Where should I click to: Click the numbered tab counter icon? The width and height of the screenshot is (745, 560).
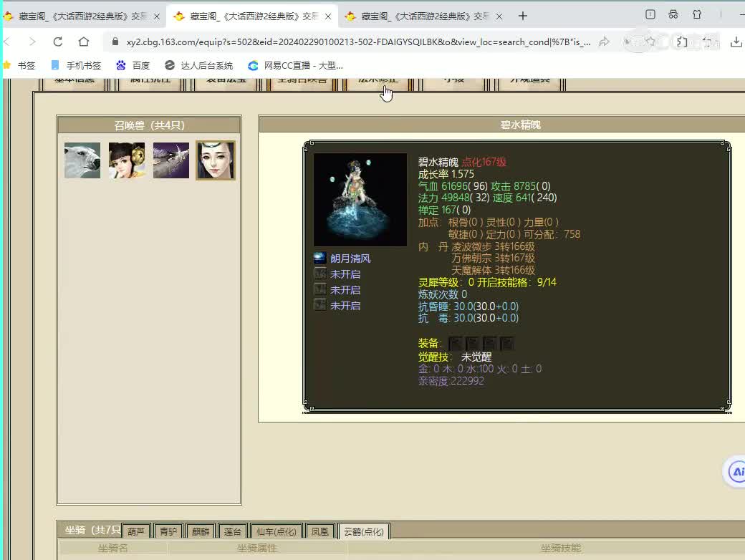[650, 15]
